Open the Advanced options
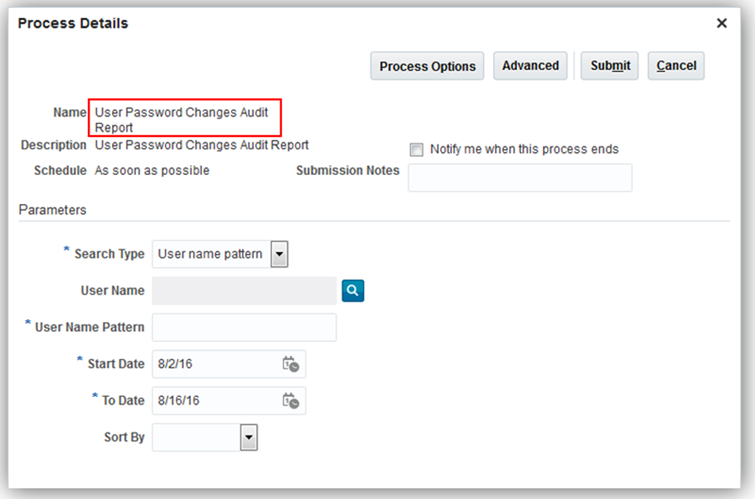The image size is (755, 499). 530,66
